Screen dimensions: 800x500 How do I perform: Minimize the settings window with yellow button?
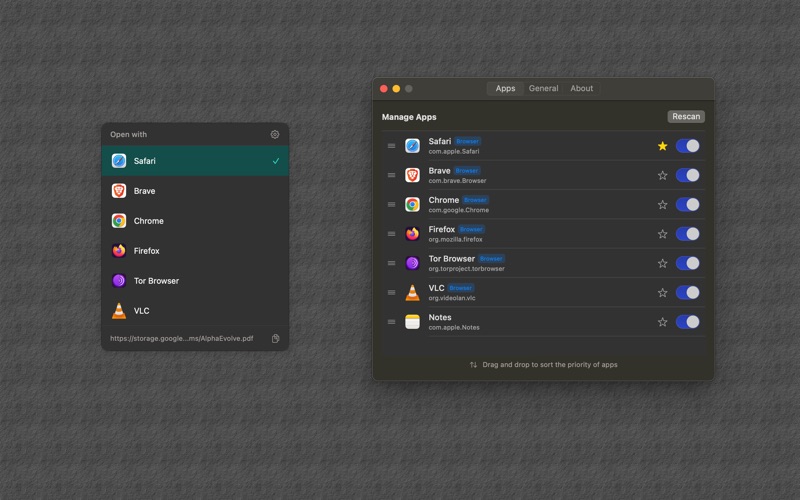396,89
